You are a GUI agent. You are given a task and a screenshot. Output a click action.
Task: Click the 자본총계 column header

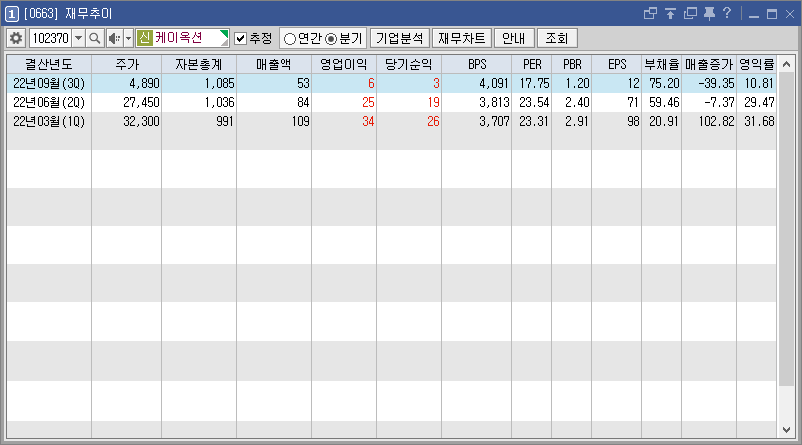pyautogui.click(x=199, y=64)
